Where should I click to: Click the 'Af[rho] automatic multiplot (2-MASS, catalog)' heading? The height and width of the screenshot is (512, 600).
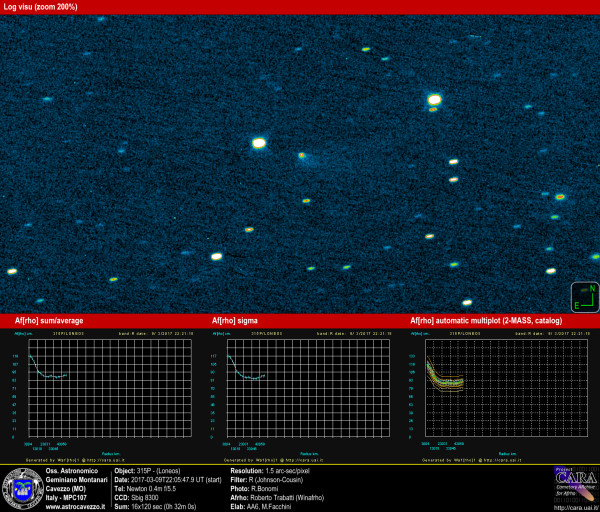[x=486, y=321]
